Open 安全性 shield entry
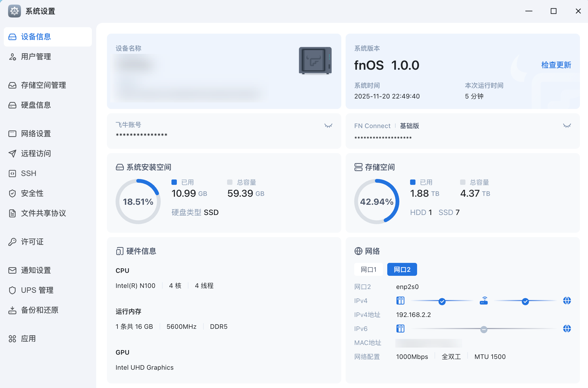588x388 pixels. point(32,193)
